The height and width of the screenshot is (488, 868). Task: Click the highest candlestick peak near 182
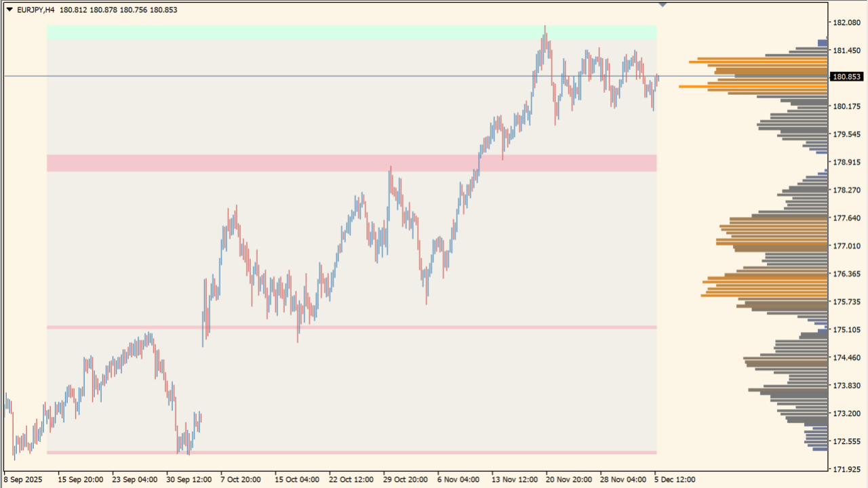[x=546, y=27]
